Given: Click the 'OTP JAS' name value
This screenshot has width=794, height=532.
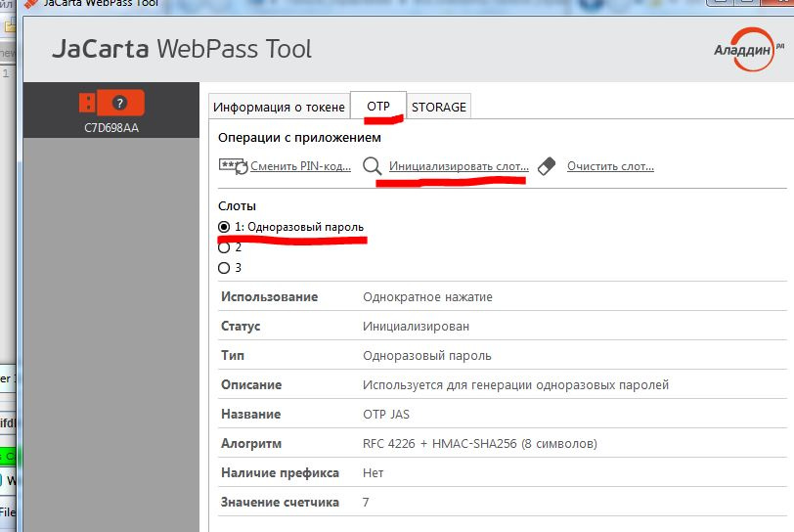Looking at the screenshot, I should click(x=386, y=414).
